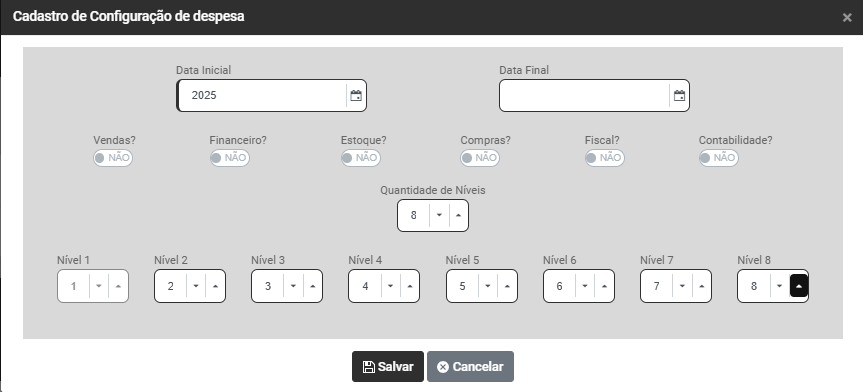Open the Data Final calendar picker
Viewport: 863px width, 392px height.
click(x=679, y=96)
